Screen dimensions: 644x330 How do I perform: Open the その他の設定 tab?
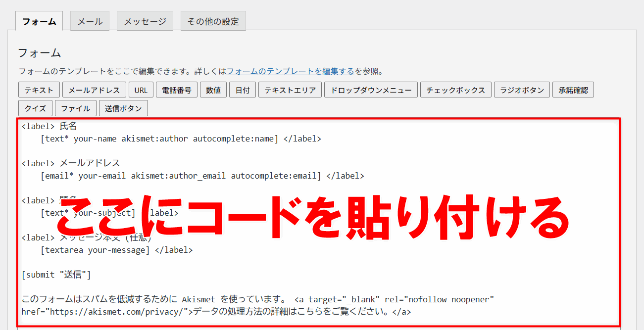(213, 21)
